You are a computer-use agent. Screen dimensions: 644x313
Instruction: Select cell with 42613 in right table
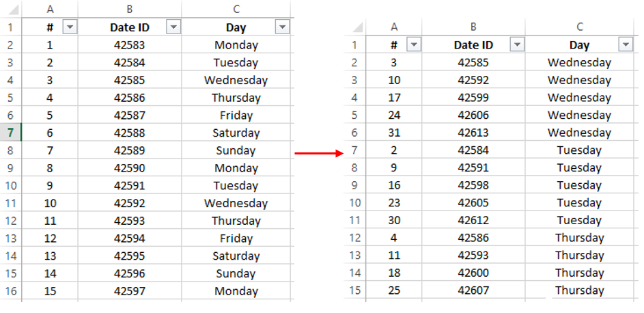[473, 133]
